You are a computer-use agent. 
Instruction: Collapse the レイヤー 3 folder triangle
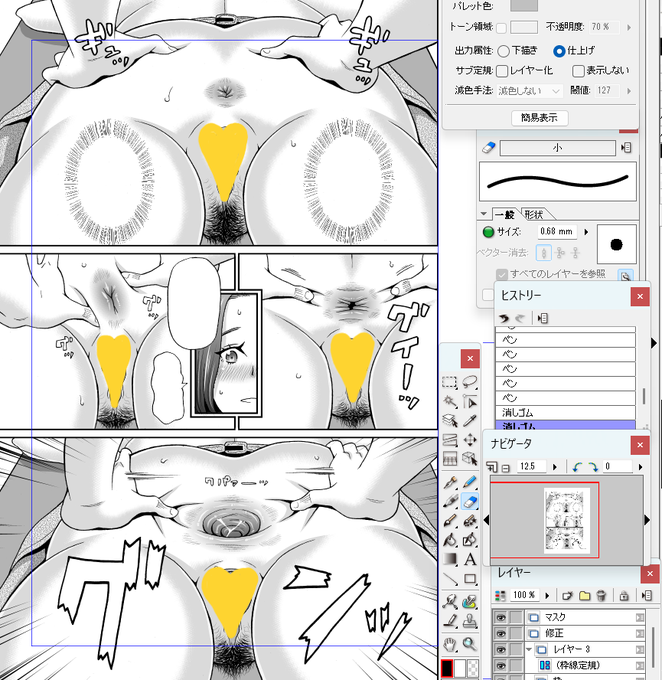tap(529, 649)
